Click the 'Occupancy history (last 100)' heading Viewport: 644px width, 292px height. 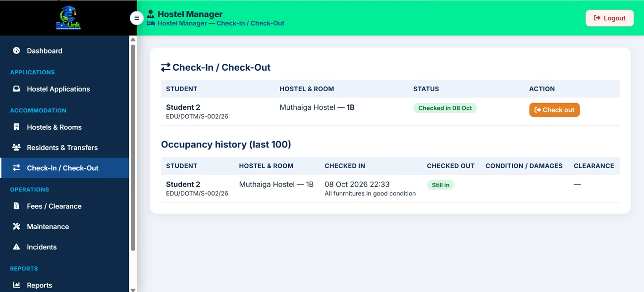click(x=226, y=145)
